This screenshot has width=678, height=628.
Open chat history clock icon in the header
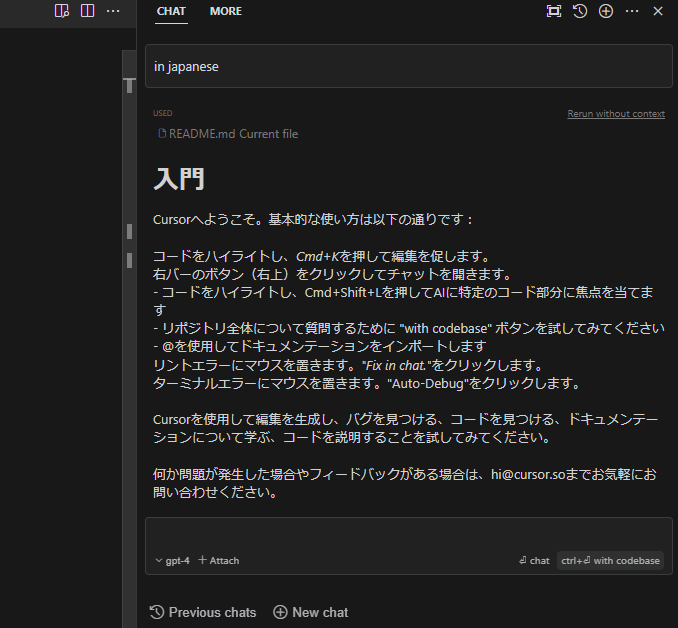point(580,11)
